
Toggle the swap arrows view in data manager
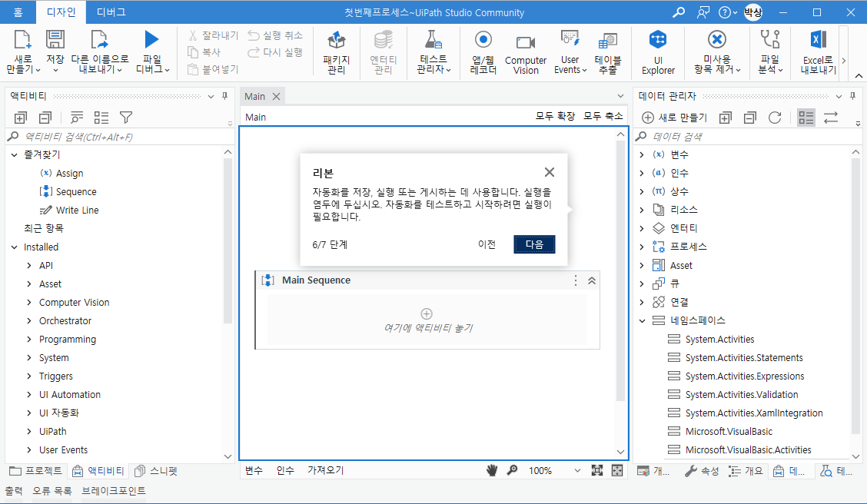831,118
